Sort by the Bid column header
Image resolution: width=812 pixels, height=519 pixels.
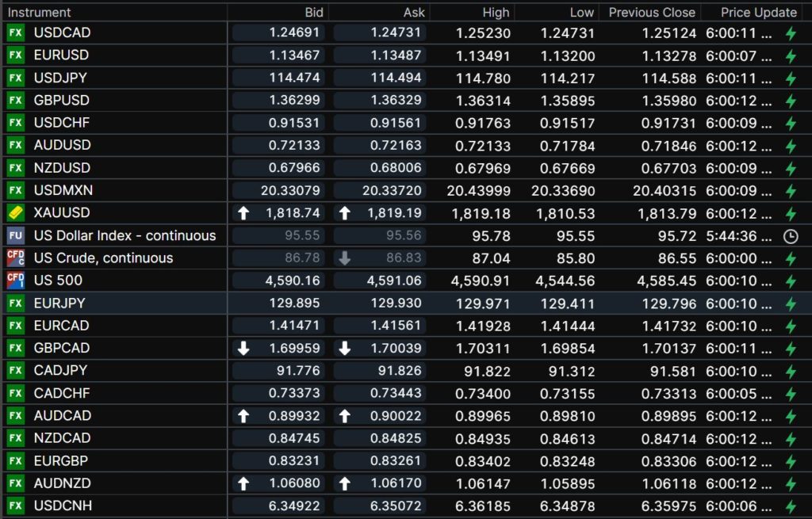(314, 13)
